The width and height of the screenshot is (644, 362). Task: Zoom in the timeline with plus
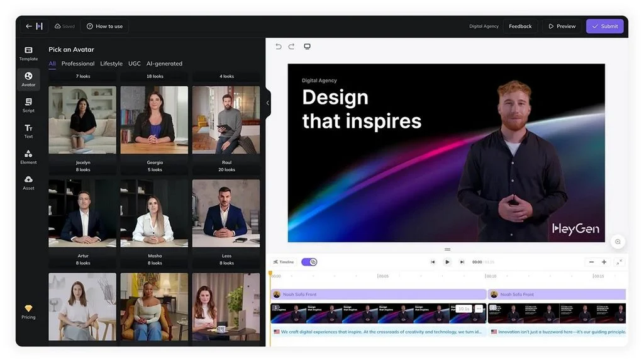pyautogui.click(x=604, y=262)
